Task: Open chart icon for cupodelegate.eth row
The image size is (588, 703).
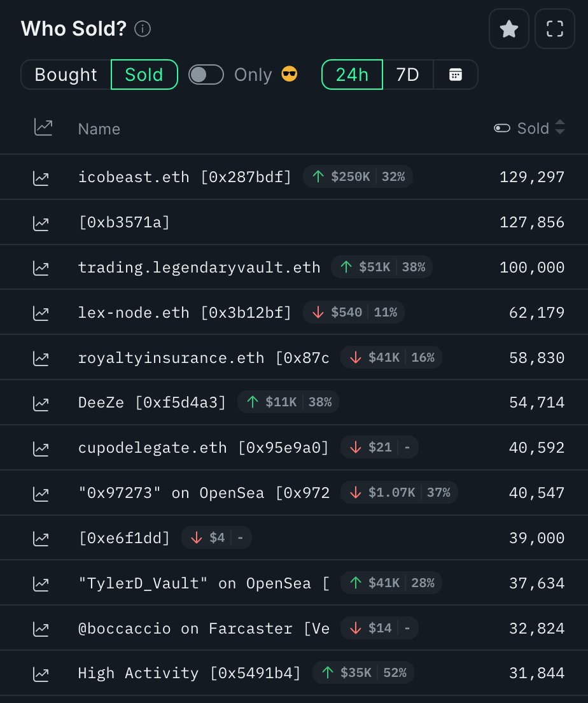Action: pyautogui.click(x=41, y=448)
